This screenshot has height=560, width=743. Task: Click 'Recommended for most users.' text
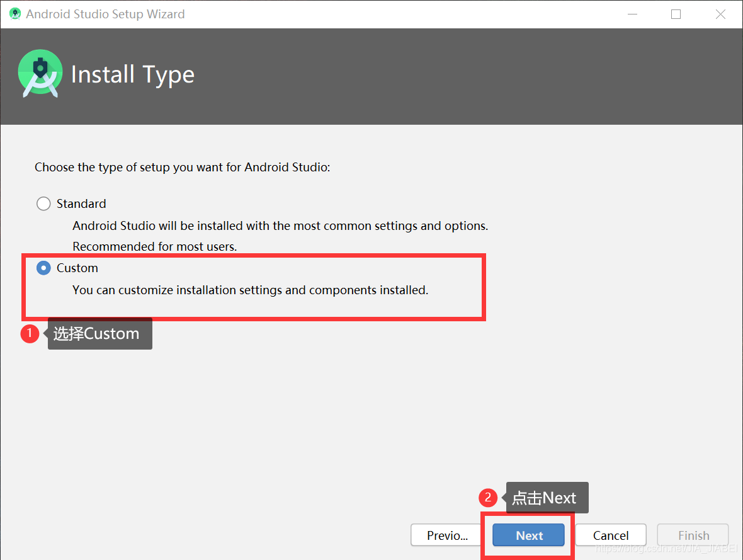pos(154,246)
